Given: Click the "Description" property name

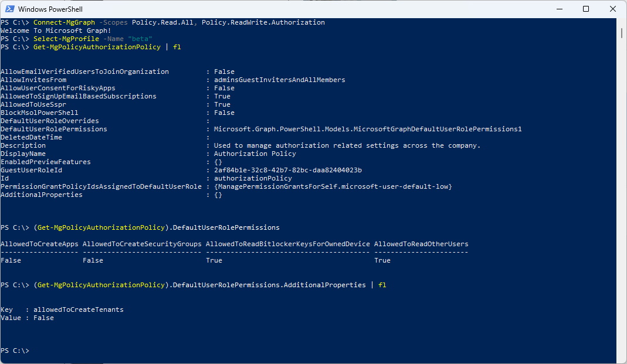Looking at the screenshot, I should click(x=23, y=145).
